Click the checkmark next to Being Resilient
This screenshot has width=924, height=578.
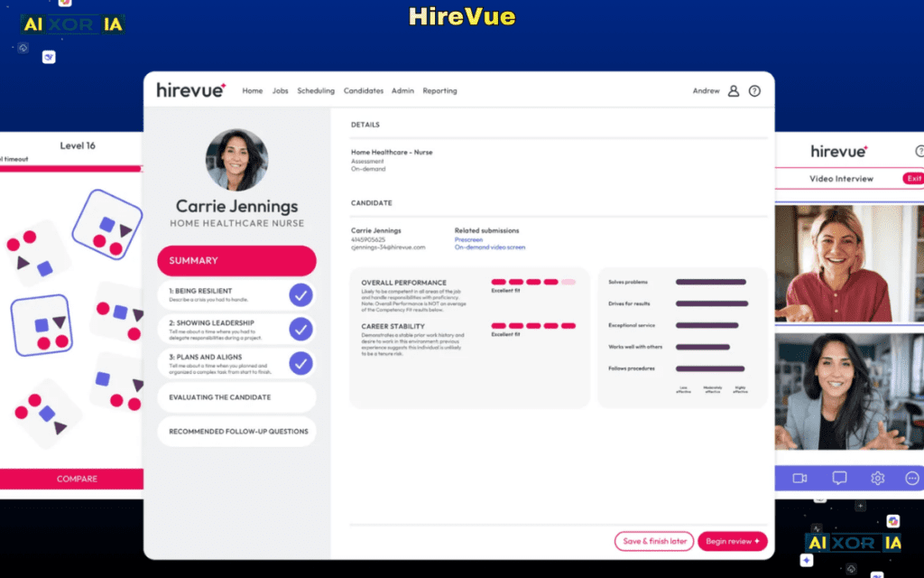click(300, 295)
